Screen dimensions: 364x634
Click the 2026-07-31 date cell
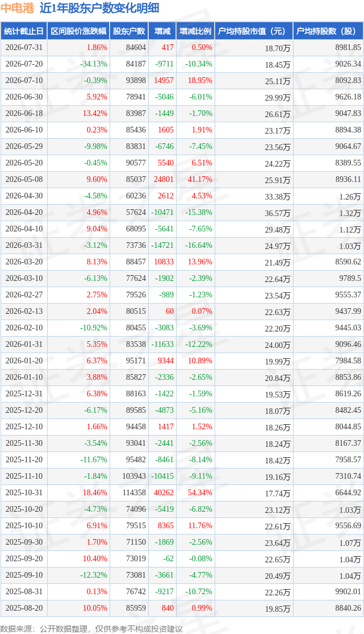[x=24, y=47]
